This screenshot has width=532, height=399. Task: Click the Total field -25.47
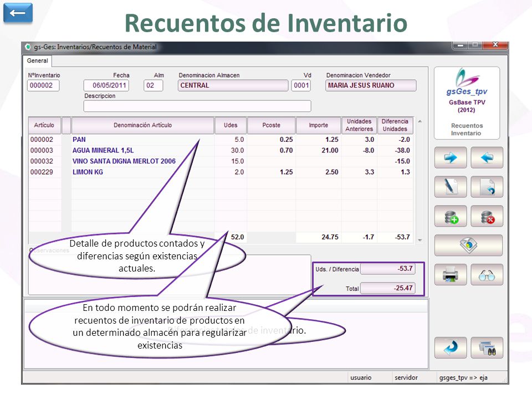pos(387,288)
